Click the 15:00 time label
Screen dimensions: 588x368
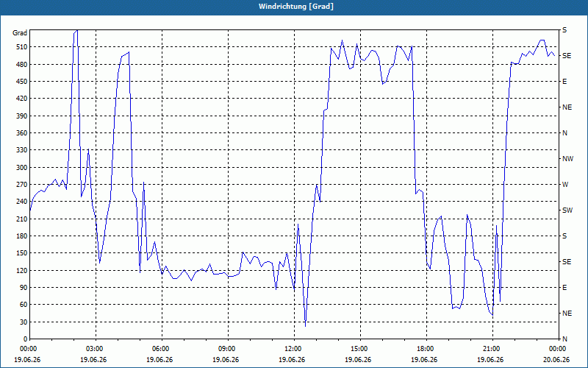pyautogui.click(x=360, y=348)
